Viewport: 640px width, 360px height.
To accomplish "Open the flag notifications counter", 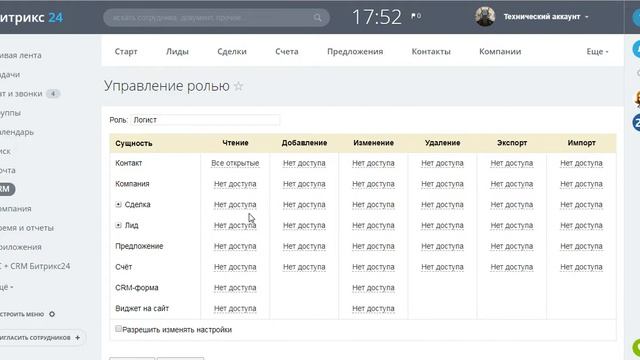I will pyautogui.click(x=416, y=16).
